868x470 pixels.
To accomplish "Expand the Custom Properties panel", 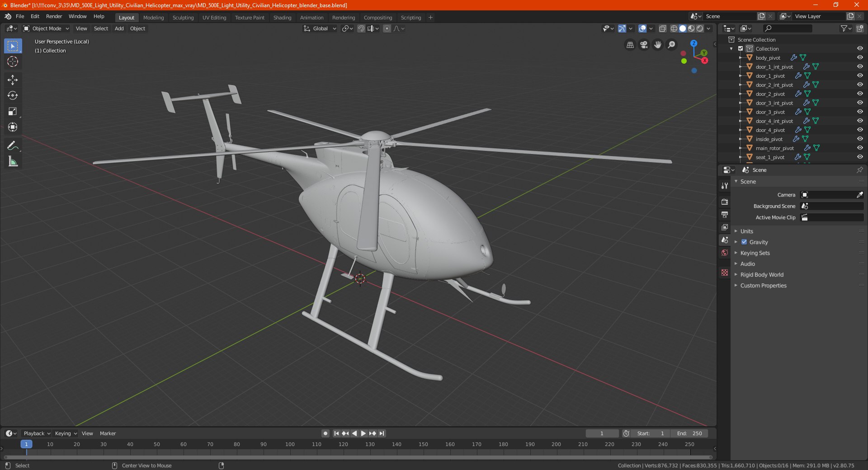I will point(763,286).
